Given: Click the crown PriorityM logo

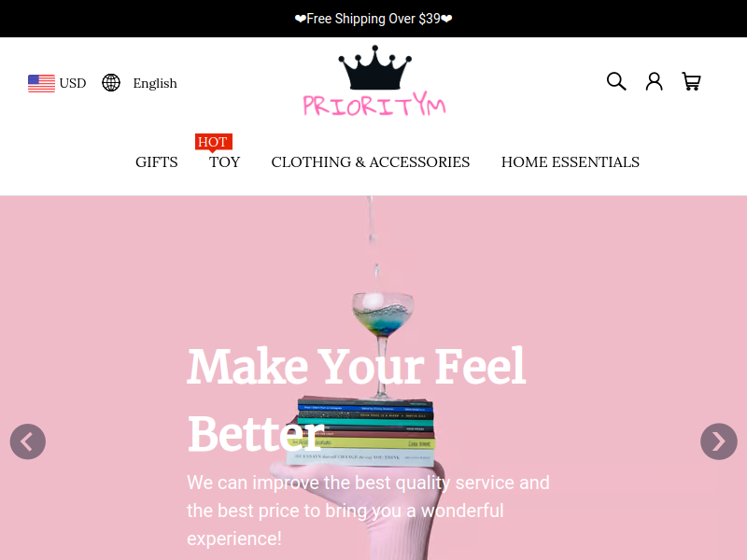Looking at the screenshot, I should coord(374,81).
